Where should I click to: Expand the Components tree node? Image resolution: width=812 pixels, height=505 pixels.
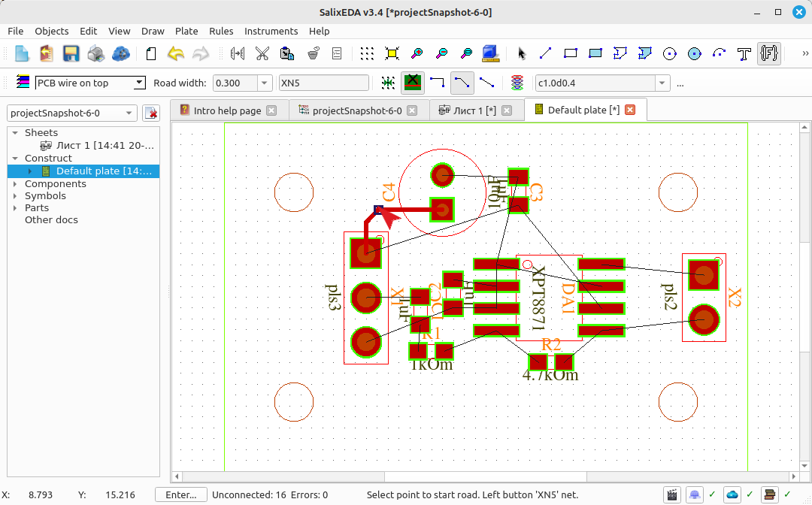point(15,183)
